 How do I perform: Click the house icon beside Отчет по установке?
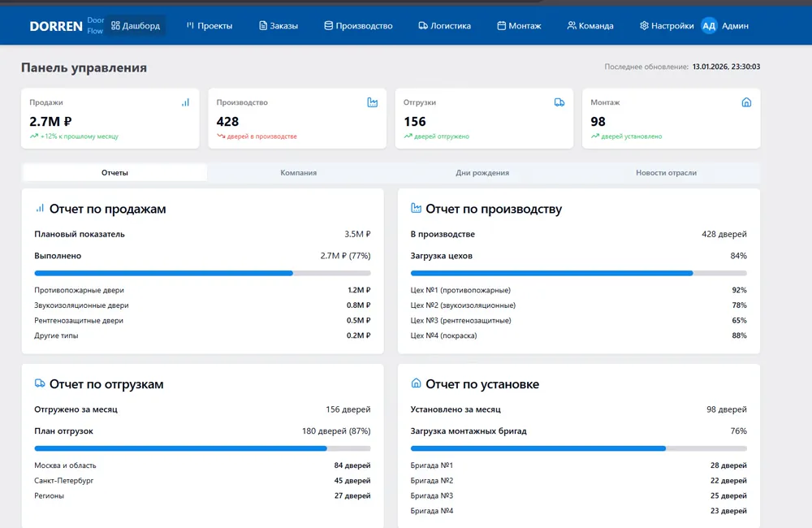[x=416, y=383]
